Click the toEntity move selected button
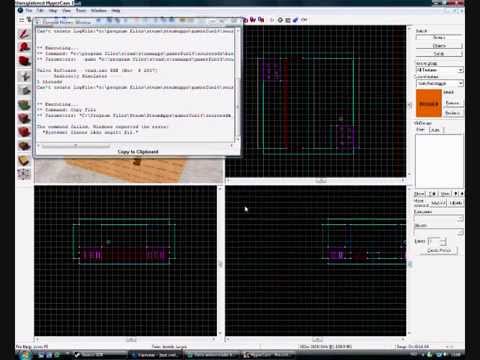 [455, 203]
